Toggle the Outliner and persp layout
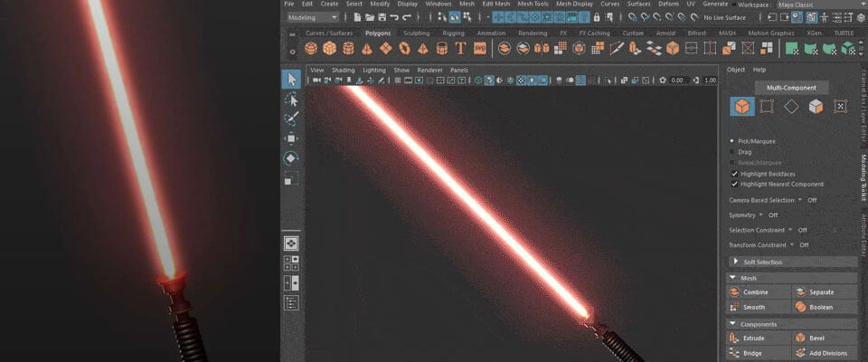 pos(292,302)
